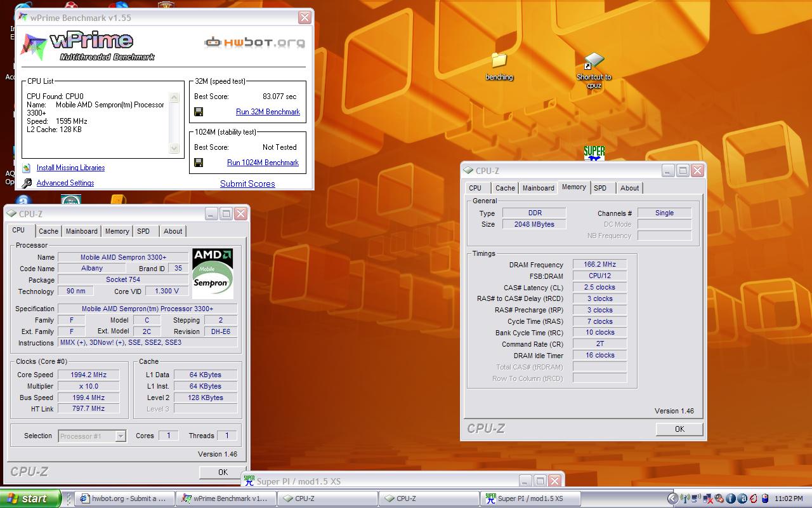Click the wireless antenna tray icon
The width and height of the screenshot is (812, 508).
[x=685, y=498]
